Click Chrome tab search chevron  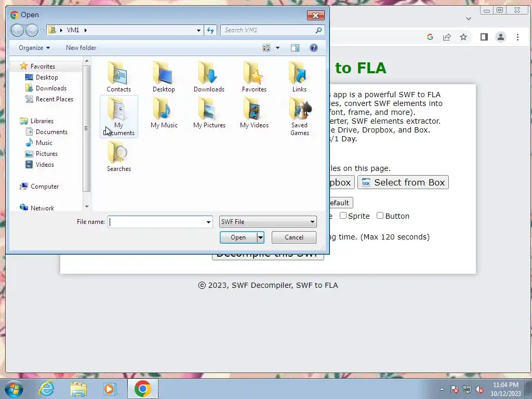pyautogui.click(x=469, y=19)
